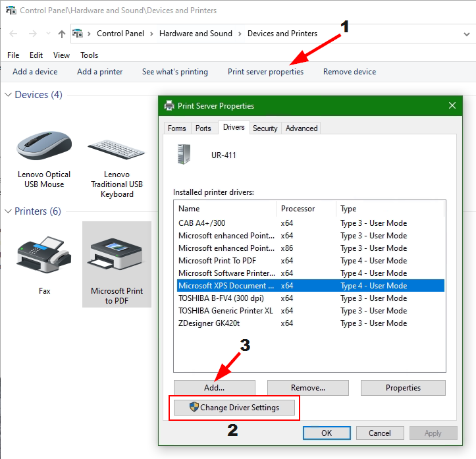Click the Back arrow navigation icon
Screen dimensions: 476x459
point(14,34)
